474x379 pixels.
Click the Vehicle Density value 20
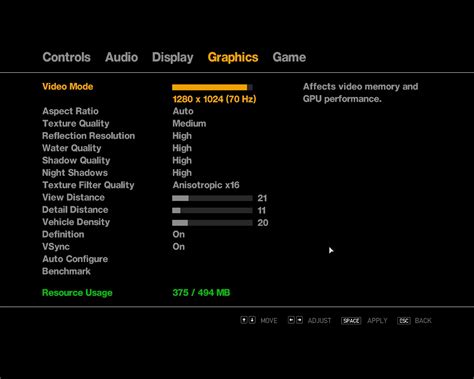click(263, 223)
